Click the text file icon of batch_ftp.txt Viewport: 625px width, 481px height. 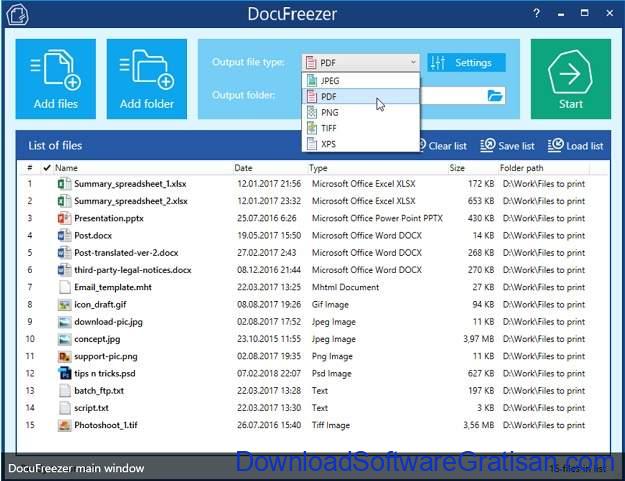64,391
